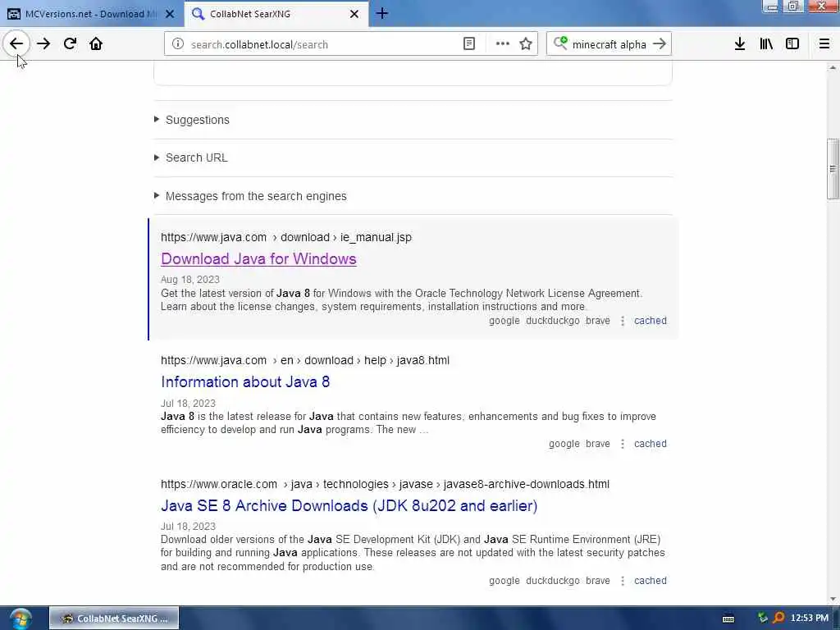Click duckduckgo label under Download Java result

pos(552,321)
